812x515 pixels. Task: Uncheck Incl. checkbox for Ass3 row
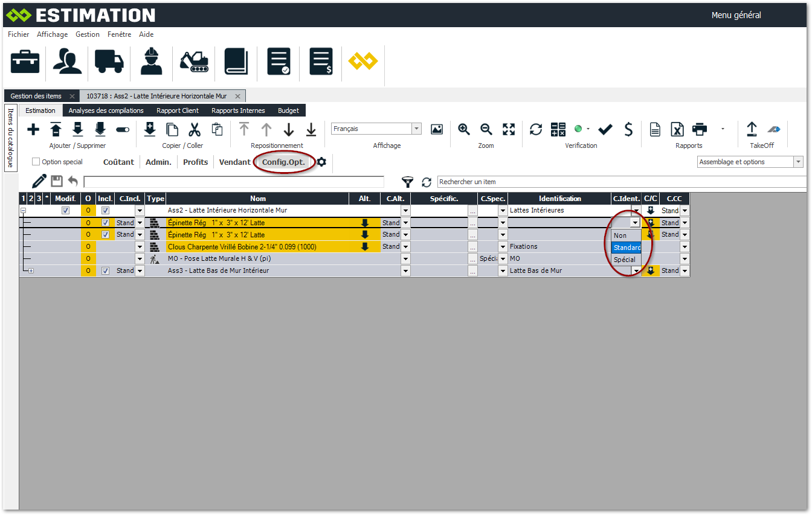tap(105, 271)
